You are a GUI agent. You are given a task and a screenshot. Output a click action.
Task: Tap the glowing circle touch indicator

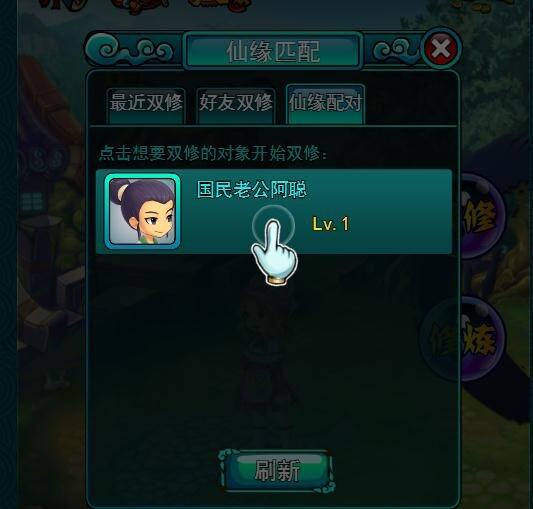[273, 225]
